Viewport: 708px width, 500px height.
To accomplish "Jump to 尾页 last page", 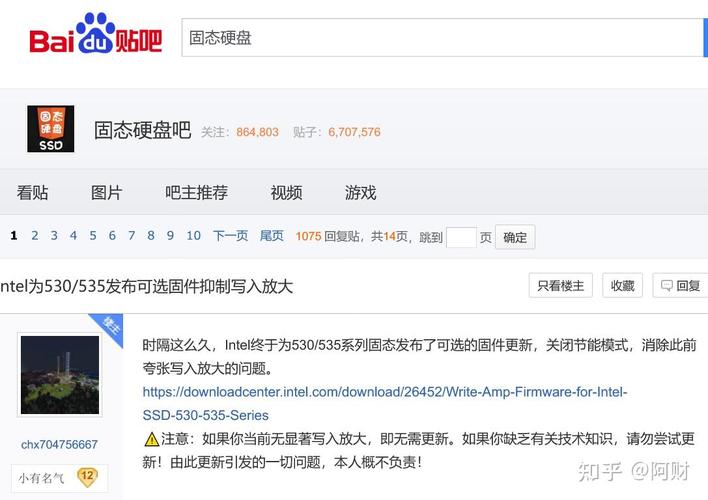I will (271, 236).
